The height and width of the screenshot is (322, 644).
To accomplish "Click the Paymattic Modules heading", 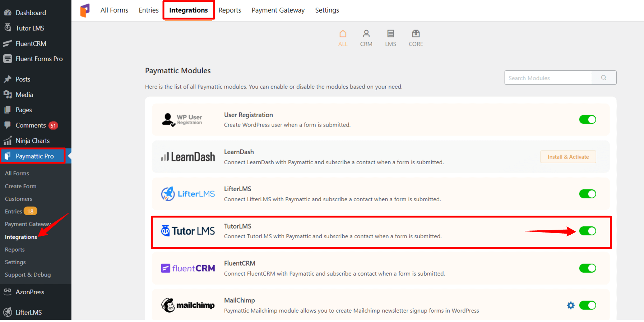I will point(178,70).
